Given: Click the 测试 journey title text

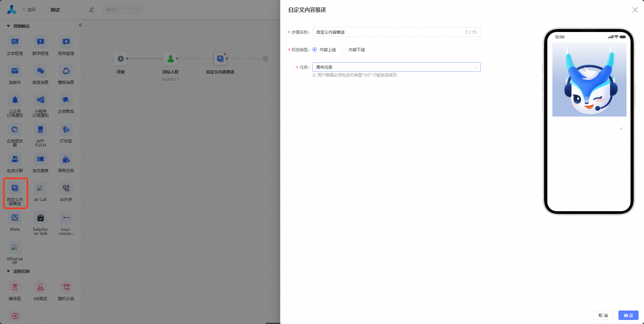Looking at the screenshot, I should pos(55,10).
